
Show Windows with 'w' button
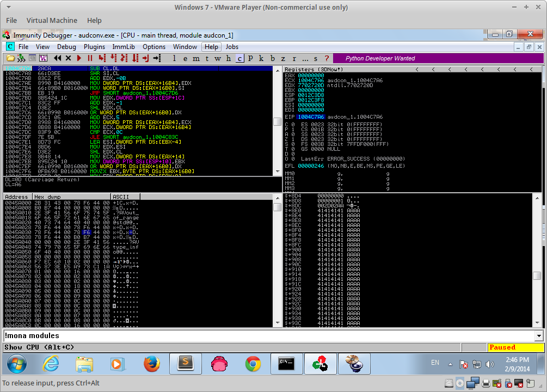tap(218, 58)
